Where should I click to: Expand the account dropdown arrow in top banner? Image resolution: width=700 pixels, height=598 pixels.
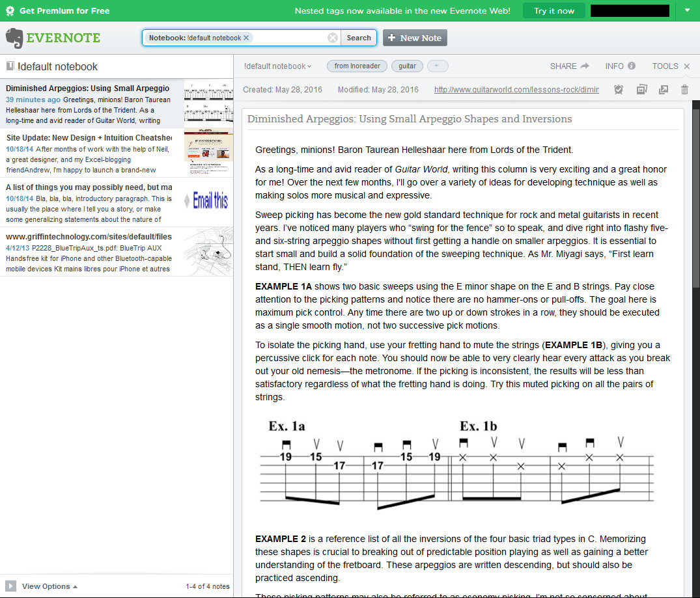pos(687,10)
